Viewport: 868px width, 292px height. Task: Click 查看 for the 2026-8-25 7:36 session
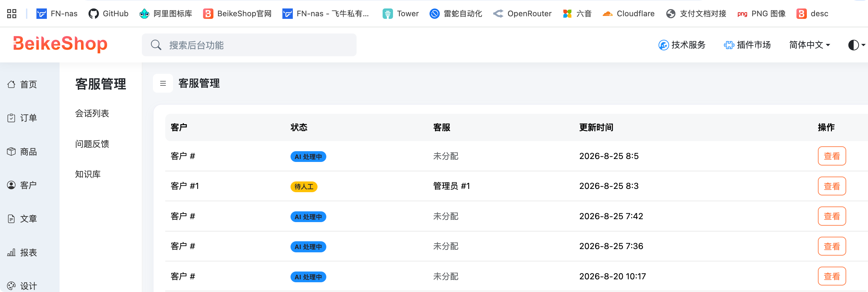click(x=832, y=246)
